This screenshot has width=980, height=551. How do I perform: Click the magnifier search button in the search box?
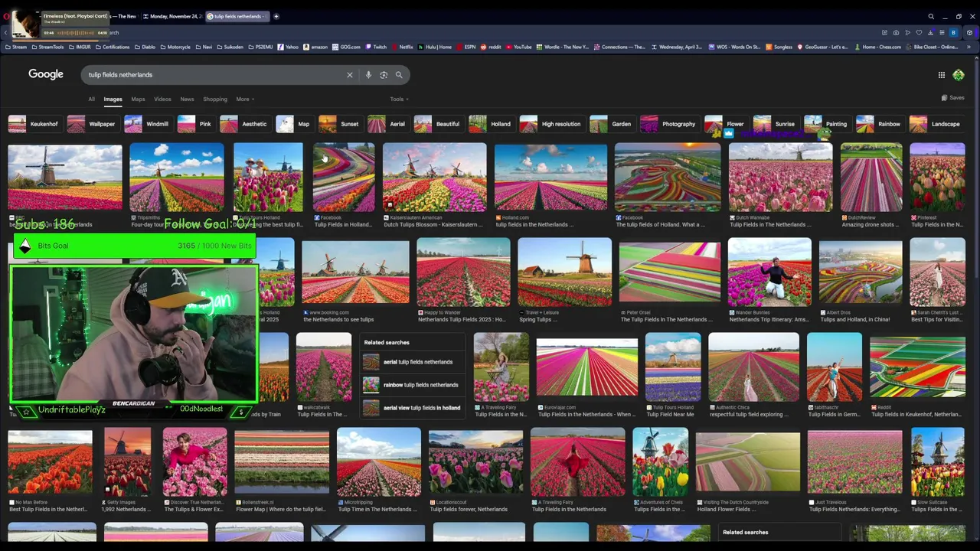pyautogui.click(x=399, y=75)
